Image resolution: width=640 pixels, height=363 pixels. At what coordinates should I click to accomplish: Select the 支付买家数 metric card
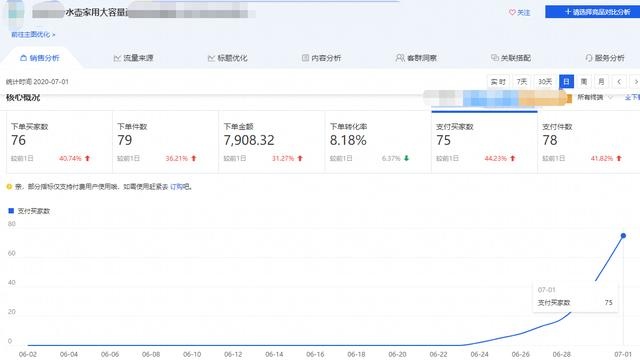tap(484, 142)
